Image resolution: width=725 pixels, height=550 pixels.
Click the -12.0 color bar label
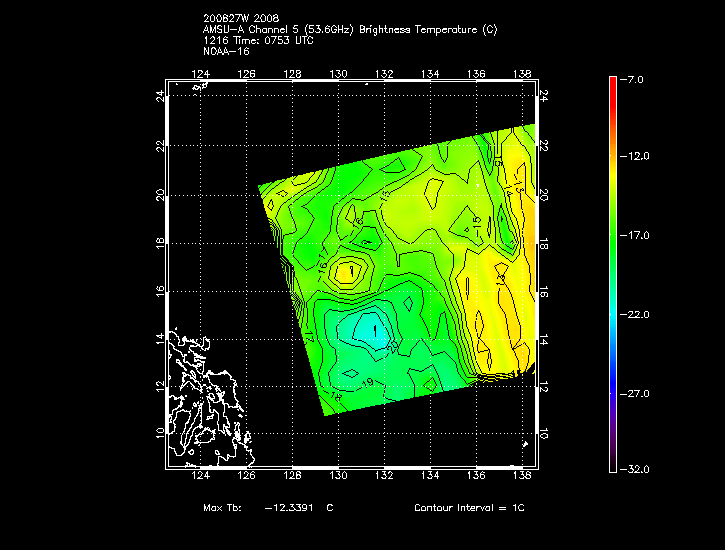(x=637, y=156)
